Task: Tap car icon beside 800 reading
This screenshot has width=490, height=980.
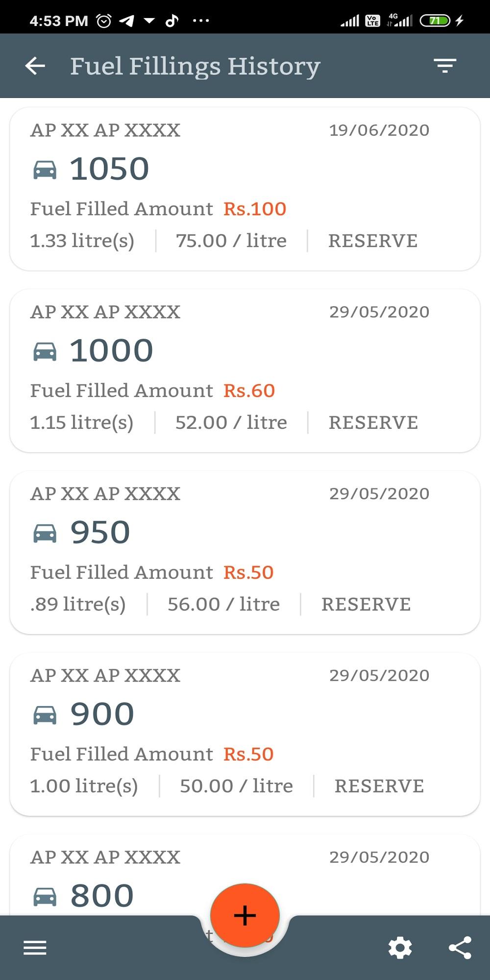Action: click(45, 897)
